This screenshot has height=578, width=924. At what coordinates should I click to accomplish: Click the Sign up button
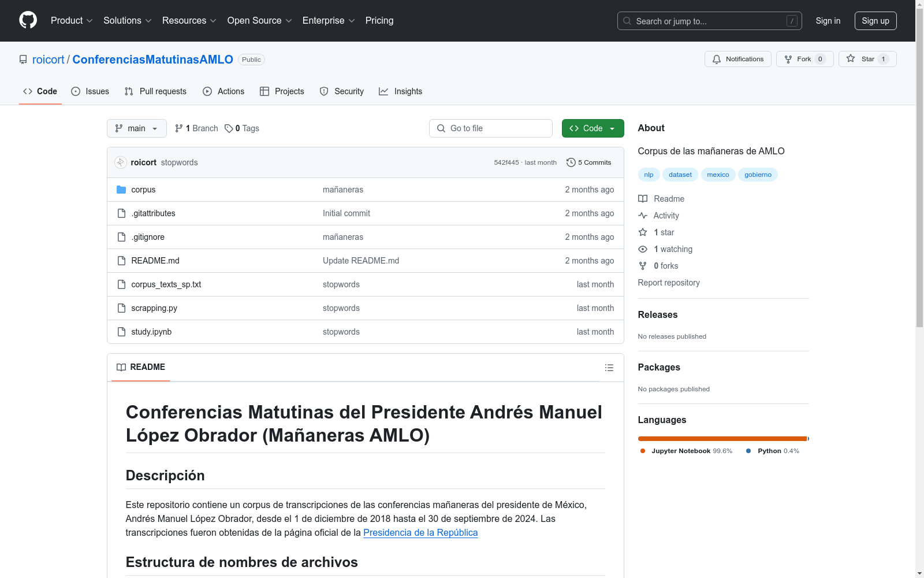(875, 21)
